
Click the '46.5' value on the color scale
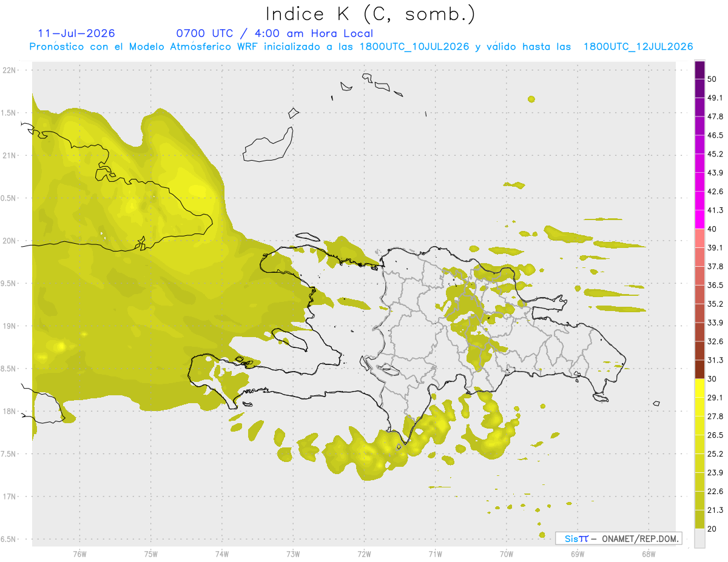tap(715, 135)
